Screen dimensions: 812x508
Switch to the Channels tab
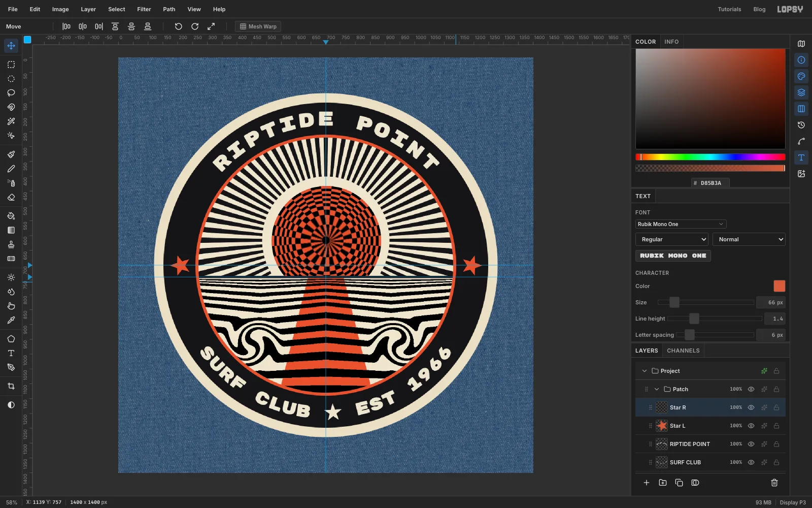pos(683,351)
